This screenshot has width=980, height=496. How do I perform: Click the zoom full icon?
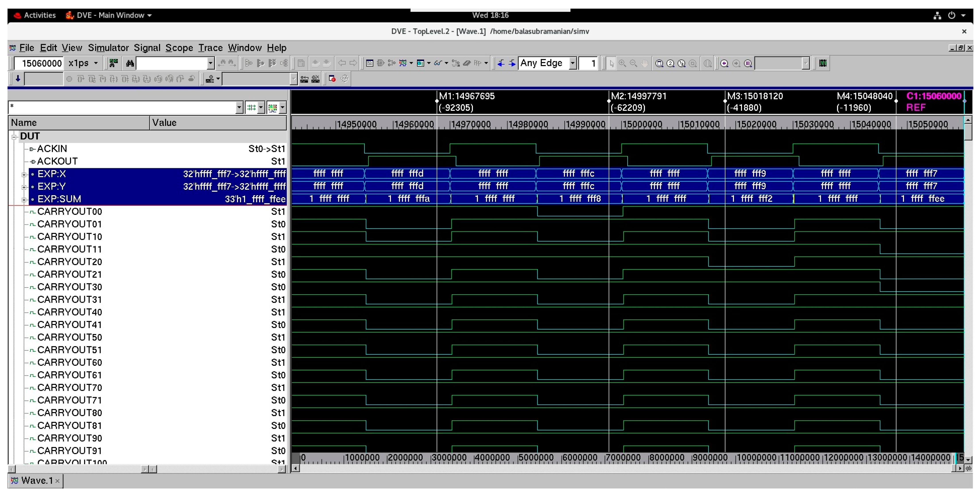(659, 63)
